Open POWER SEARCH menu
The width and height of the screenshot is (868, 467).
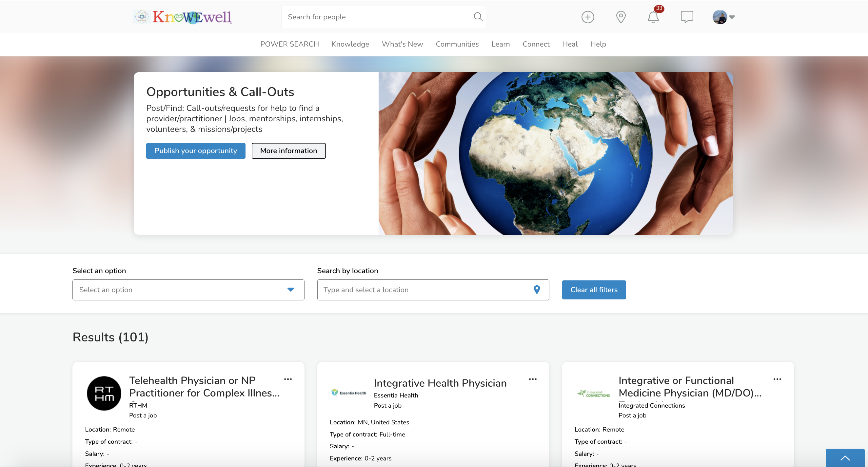pyautogui.click(x=289, y=44)
